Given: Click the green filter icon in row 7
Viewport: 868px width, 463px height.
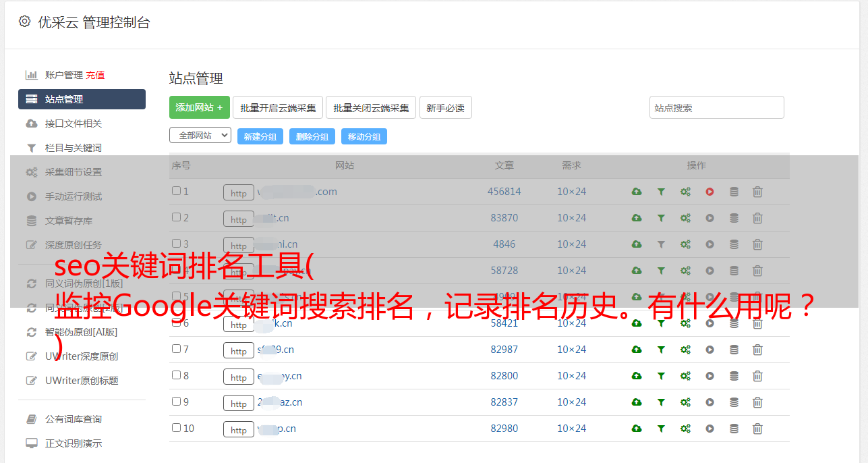Looking at the screenshot, I should (x=661, y=350).
